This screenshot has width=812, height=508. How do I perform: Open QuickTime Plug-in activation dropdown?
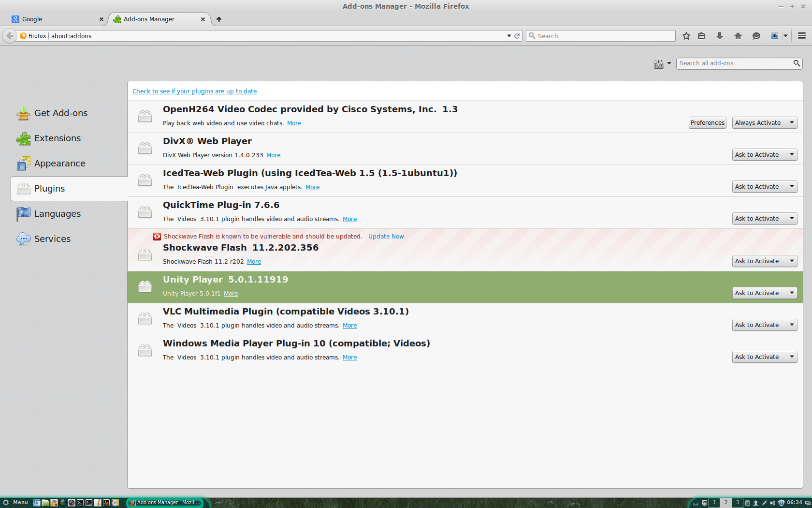[765, 219]
